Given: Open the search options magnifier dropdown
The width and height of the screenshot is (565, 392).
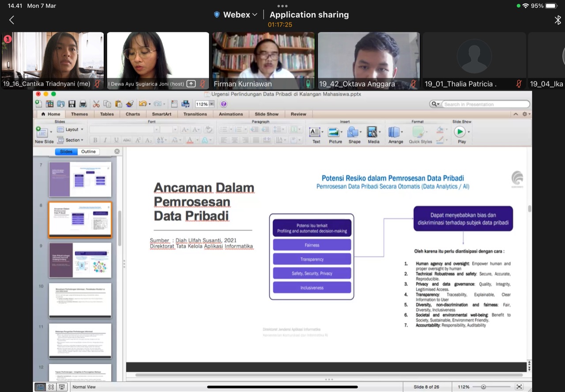Looking at the screenshot, I should pos(435,104).
